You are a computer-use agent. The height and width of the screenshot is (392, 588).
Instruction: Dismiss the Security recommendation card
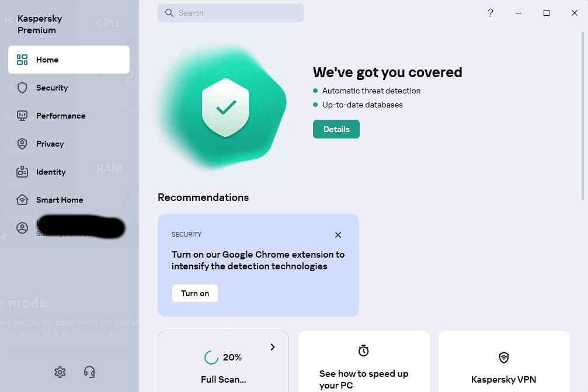338,235
